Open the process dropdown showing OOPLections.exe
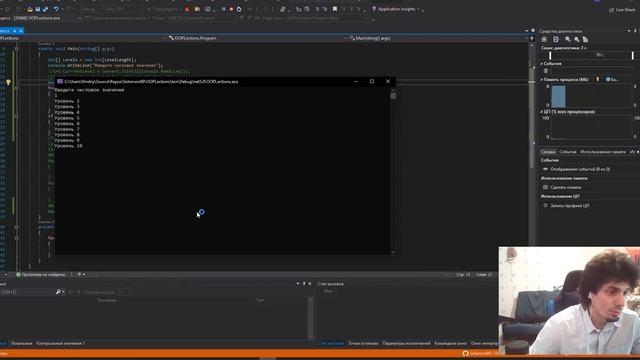The image size is (640, 360). tap(47, 18)
